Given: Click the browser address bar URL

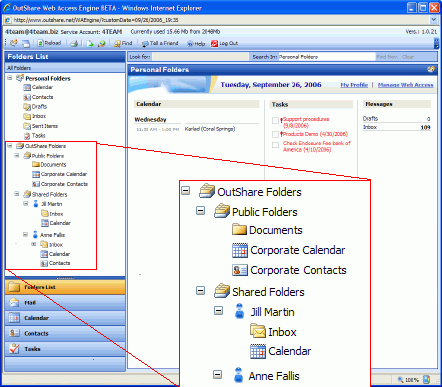Looking at the screenshot, I should coord(96,20).
